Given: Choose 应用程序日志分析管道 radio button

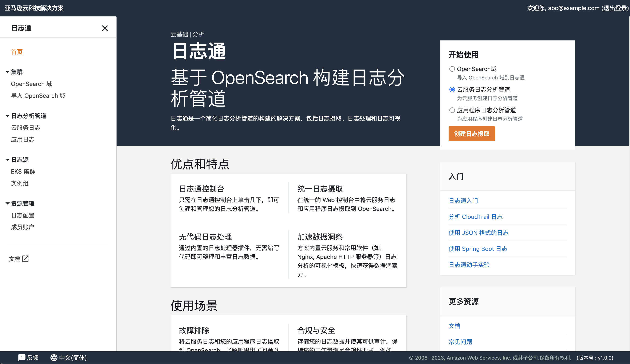Looking at the screenshot, I should point(452,110).
